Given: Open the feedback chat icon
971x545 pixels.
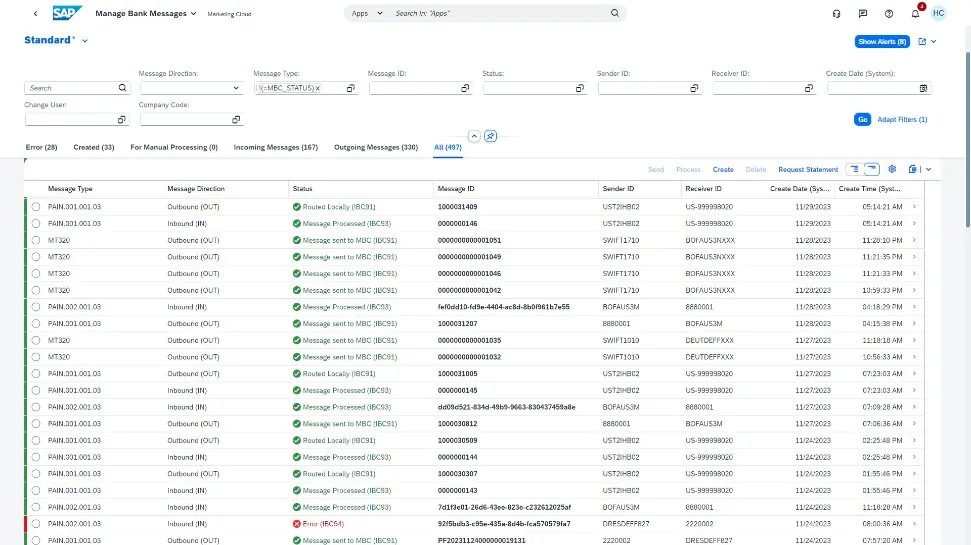Looking at the screenshot, I should pos(862,14).
